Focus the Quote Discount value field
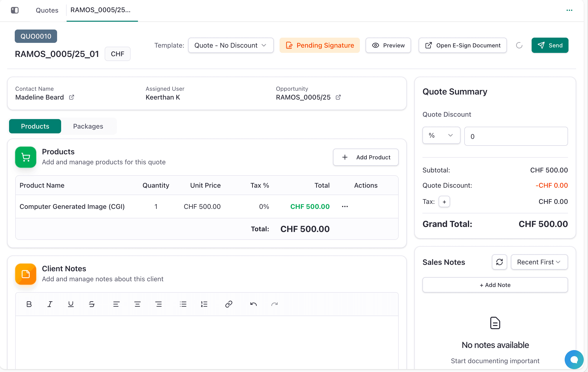This screenshot has width=588, height=372. [516, 136]
